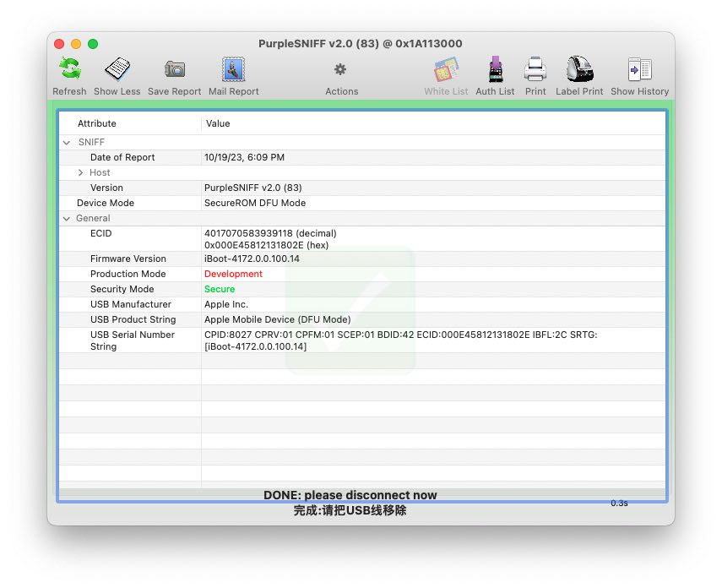Click the DONE: please disconnect now message
The width and height of the screenshot is (722, 588).
pos(350,495)
